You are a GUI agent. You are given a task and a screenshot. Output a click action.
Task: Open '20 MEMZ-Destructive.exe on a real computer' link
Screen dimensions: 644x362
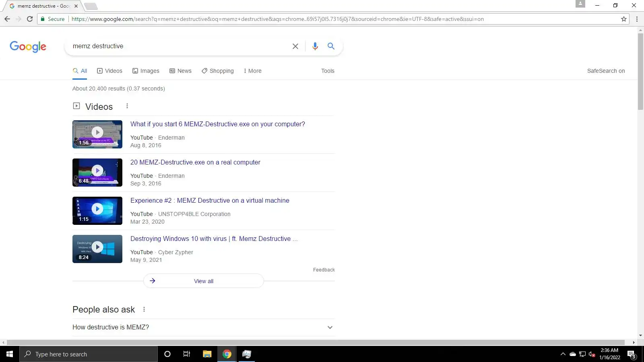pos(195,162)
